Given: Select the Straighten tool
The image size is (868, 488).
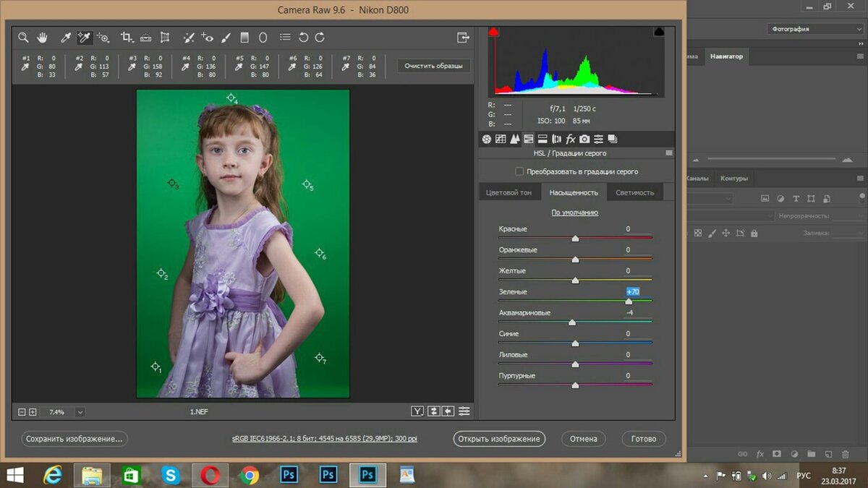Looking at the screenshot, I should click(x=145, y=37).
